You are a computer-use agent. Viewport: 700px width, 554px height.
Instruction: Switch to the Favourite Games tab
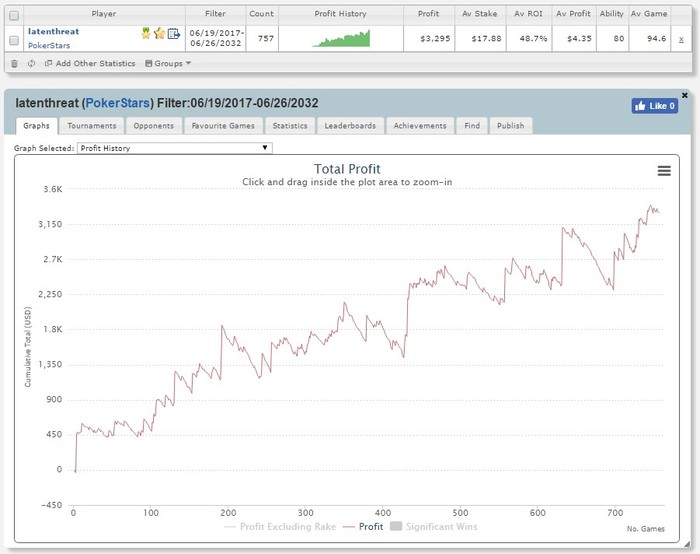coord(223,126)
